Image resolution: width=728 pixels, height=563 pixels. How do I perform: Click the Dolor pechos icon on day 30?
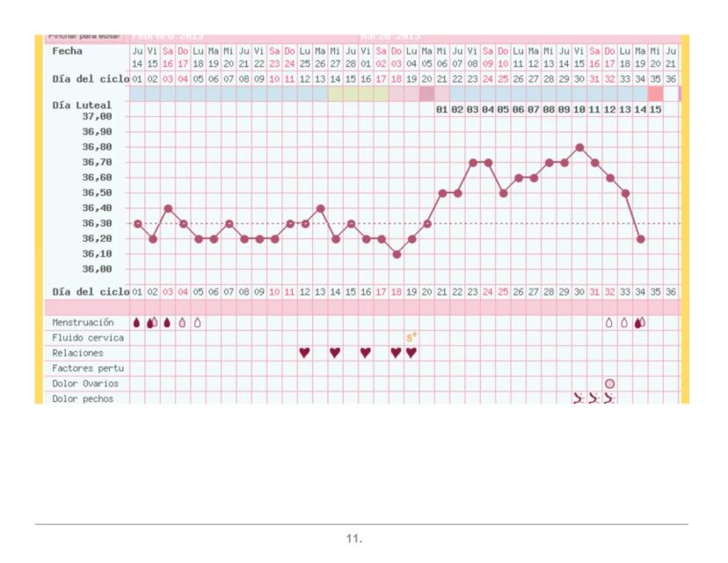[x=579, y=398]
